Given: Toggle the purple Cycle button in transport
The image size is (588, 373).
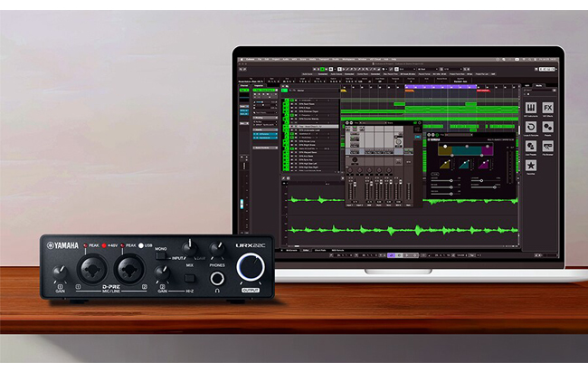Looking at the screenshot, I should click(x=392, y=255).
